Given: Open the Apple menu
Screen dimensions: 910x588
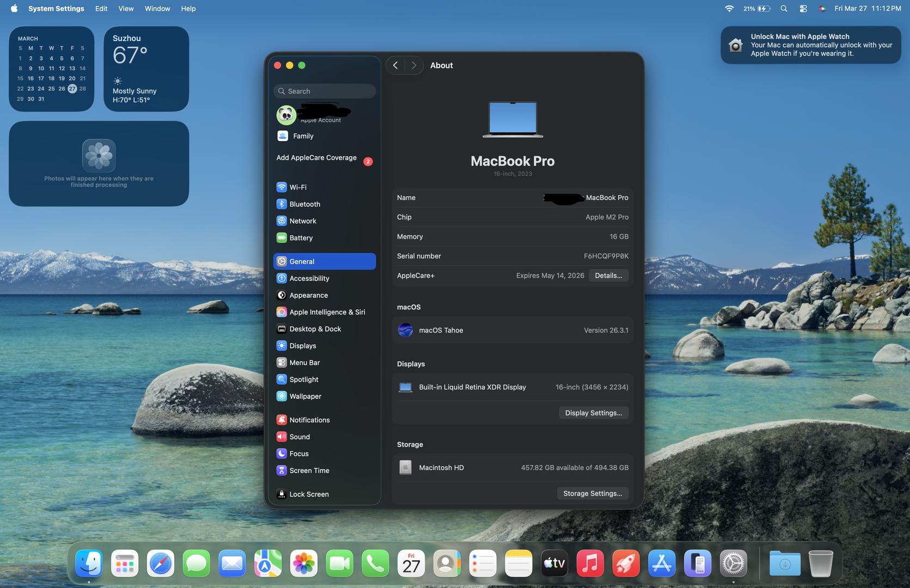Looking at the screenshot, I should click(14, 9).
